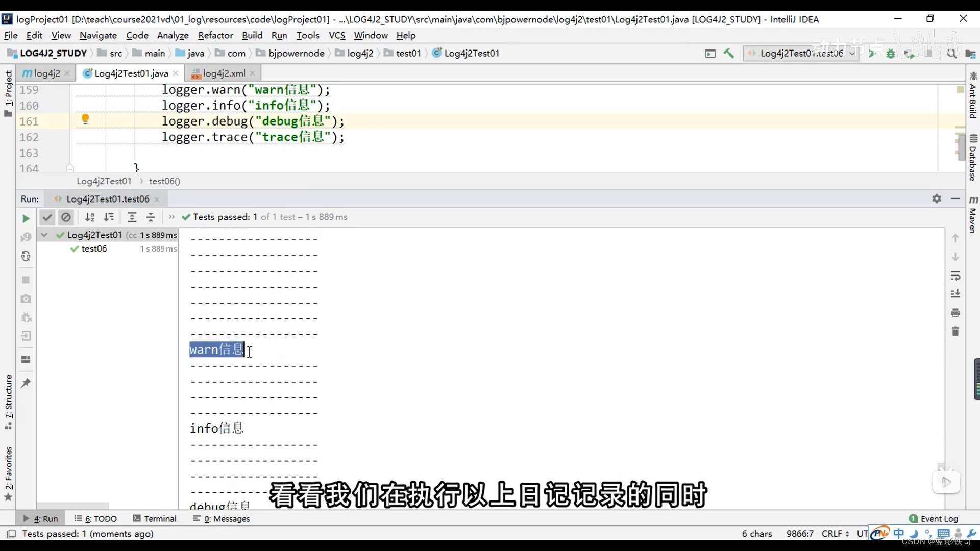Click the 9866:7 caret position indicator
980x551 pixels.
click(800, 533)
